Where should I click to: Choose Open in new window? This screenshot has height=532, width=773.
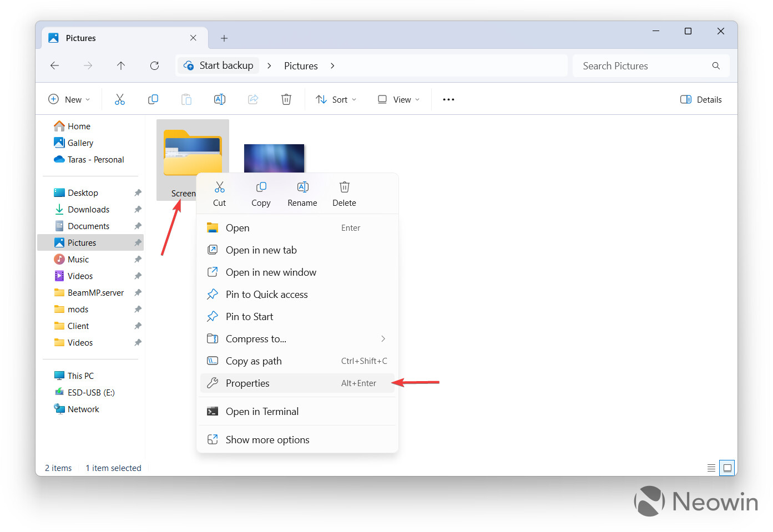tap(297, 272)
